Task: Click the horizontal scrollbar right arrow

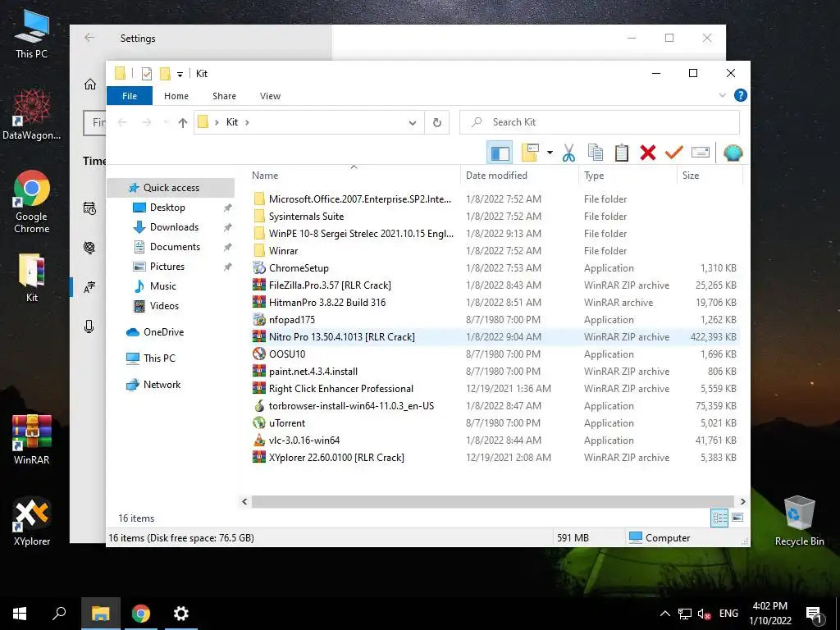Action: [x=742, y=501]
